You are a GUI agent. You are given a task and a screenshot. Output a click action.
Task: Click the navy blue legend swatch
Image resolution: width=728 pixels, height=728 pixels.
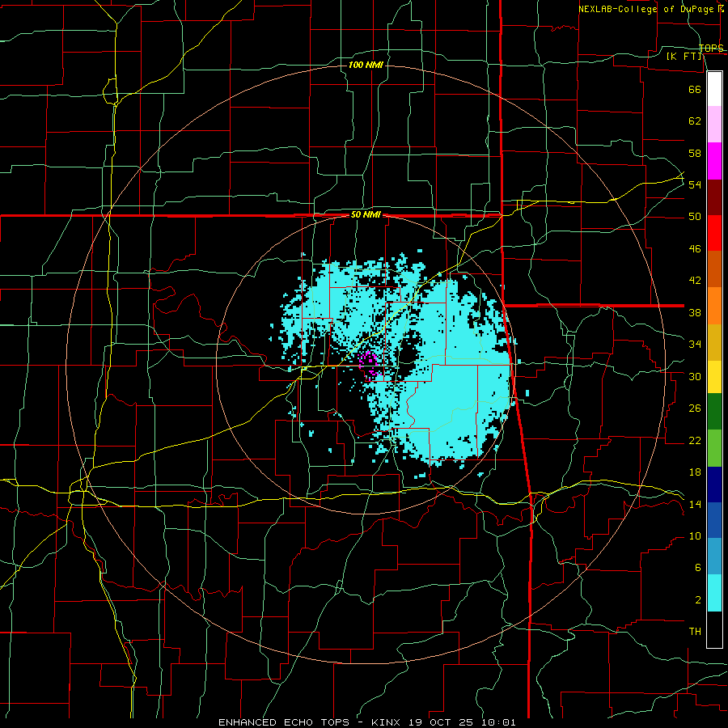[714, 485]
